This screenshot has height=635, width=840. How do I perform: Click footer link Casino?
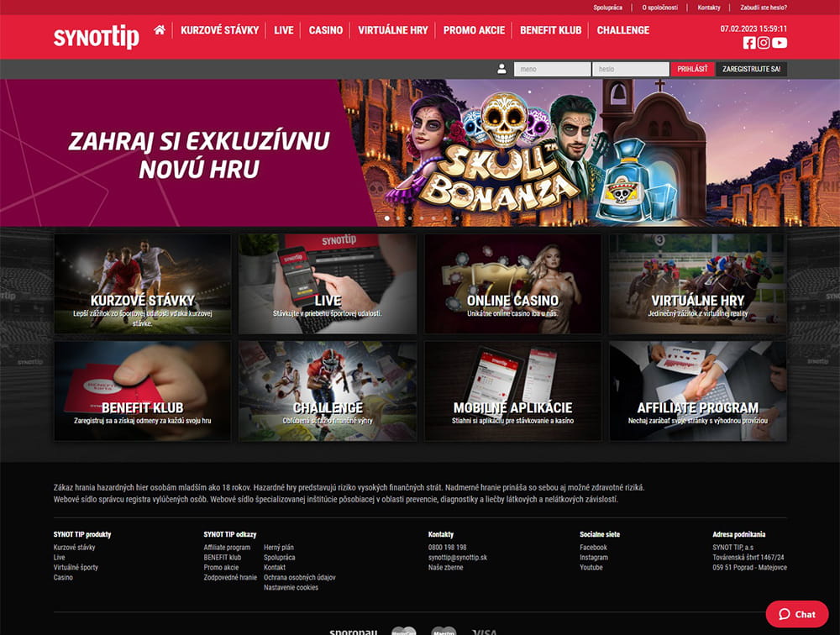(x=63, y=577)
